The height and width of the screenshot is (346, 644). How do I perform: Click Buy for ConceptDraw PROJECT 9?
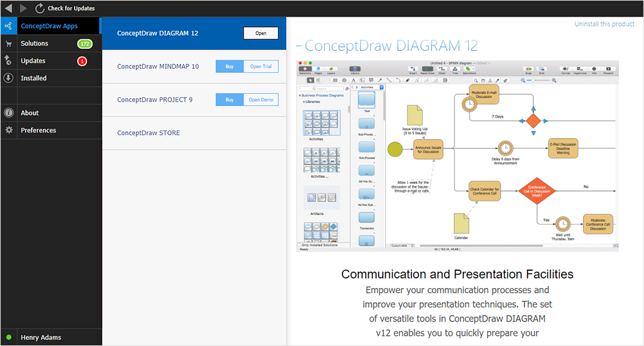229,100
